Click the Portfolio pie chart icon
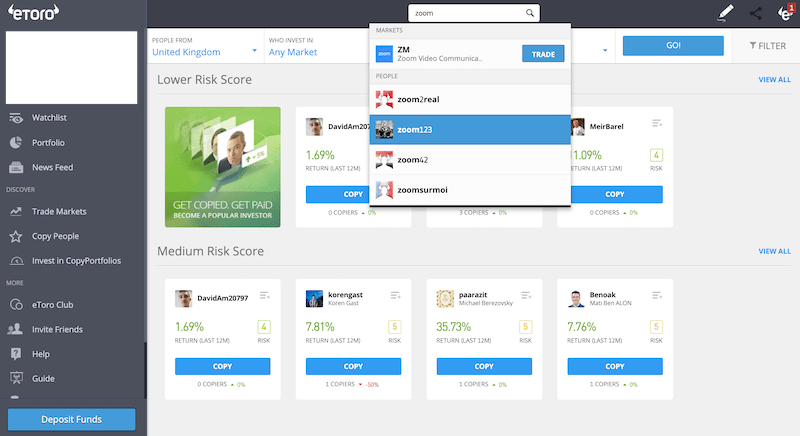The width and height of the screenshot is (800, 436). tap(16, 142)
